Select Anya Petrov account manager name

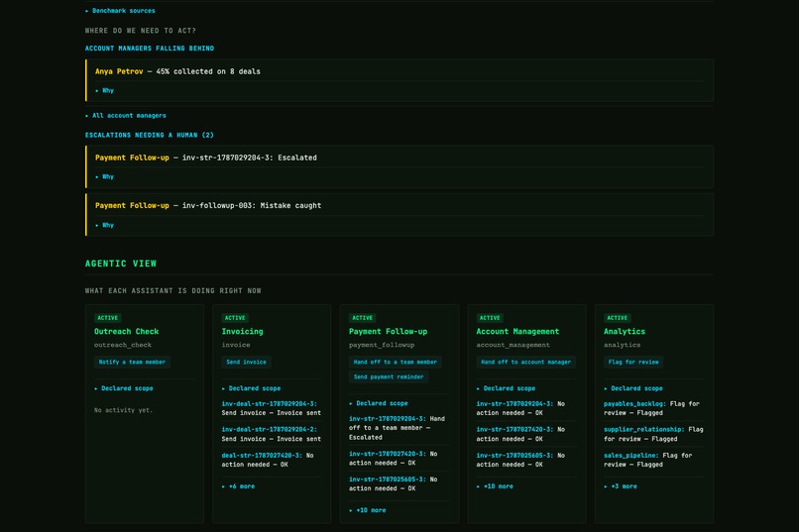(x=119, y=71)
